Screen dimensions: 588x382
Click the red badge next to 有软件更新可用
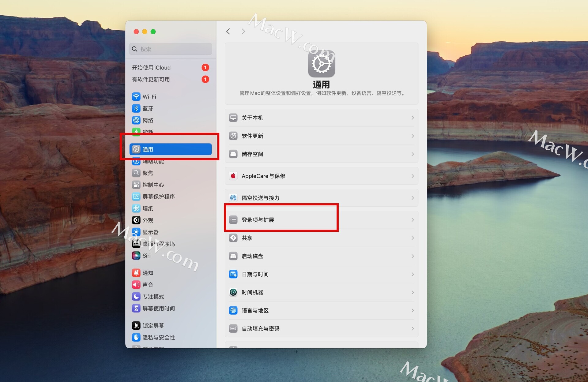[x=205, y=79]
